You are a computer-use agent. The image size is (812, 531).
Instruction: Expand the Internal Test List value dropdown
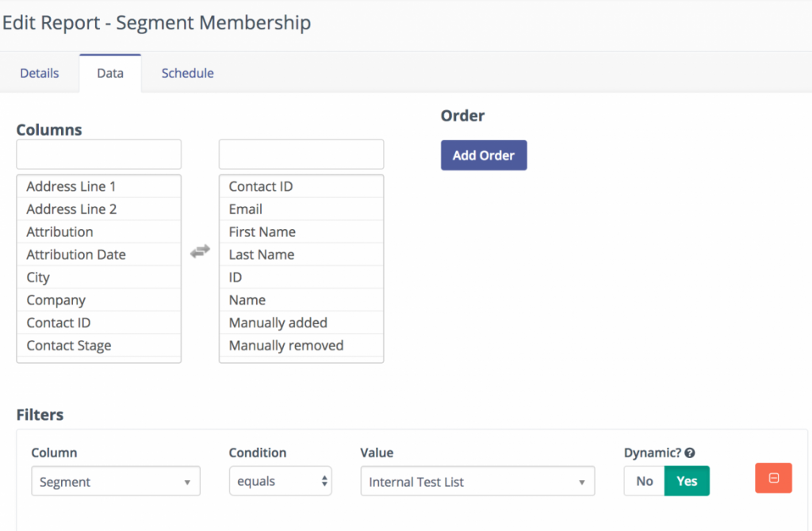tap(477, 482)
